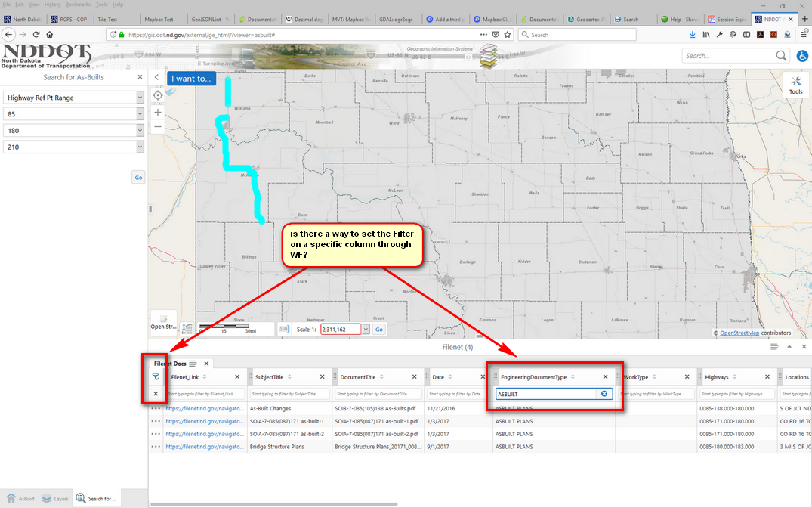
Task: Click the 11/21/2016 date cell
Action: [x=441, y=408]
